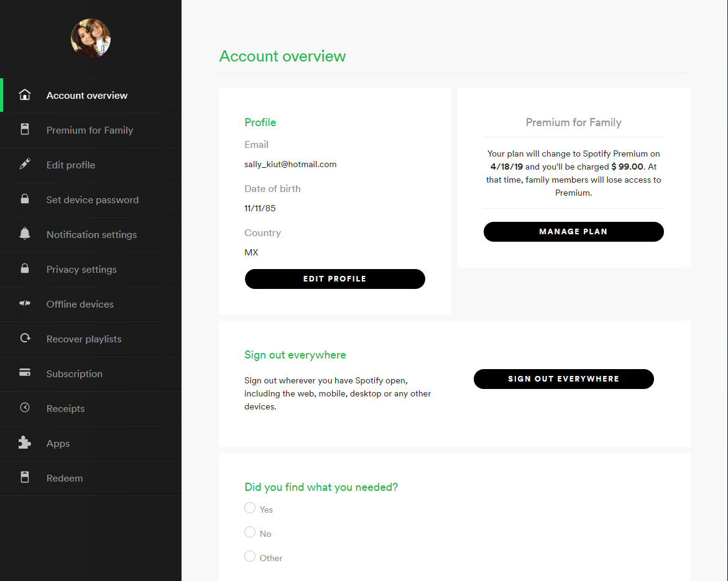Click the Account overview page heading
The height and width of the screenshot is (581, 728).
(x=282, y=56)
